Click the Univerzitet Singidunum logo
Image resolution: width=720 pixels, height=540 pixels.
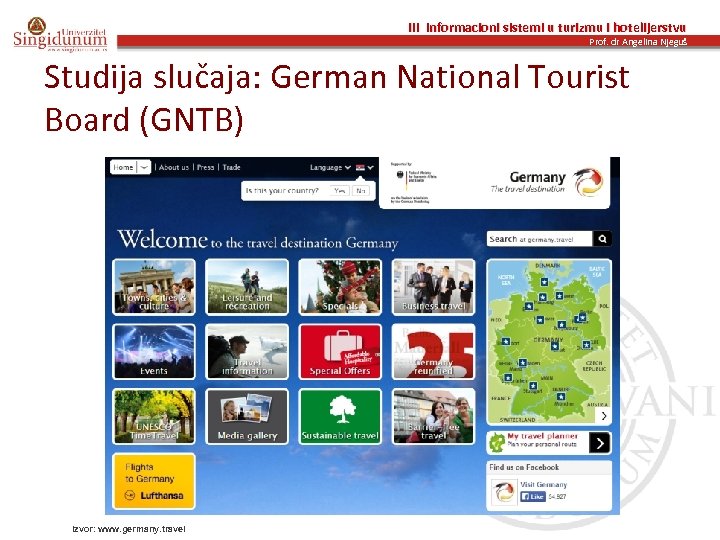pos(60,34)
